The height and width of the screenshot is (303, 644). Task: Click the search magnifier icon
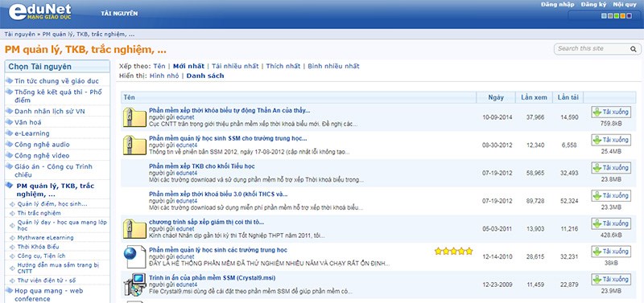634,49
